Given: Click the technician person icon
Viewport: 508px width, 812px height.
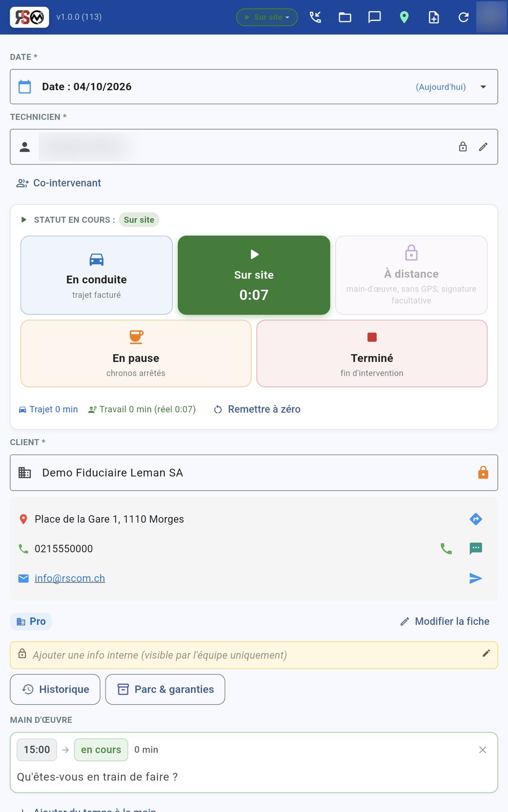Looking at the screenshot, I should pyautogui.click(x=25, y=147).
